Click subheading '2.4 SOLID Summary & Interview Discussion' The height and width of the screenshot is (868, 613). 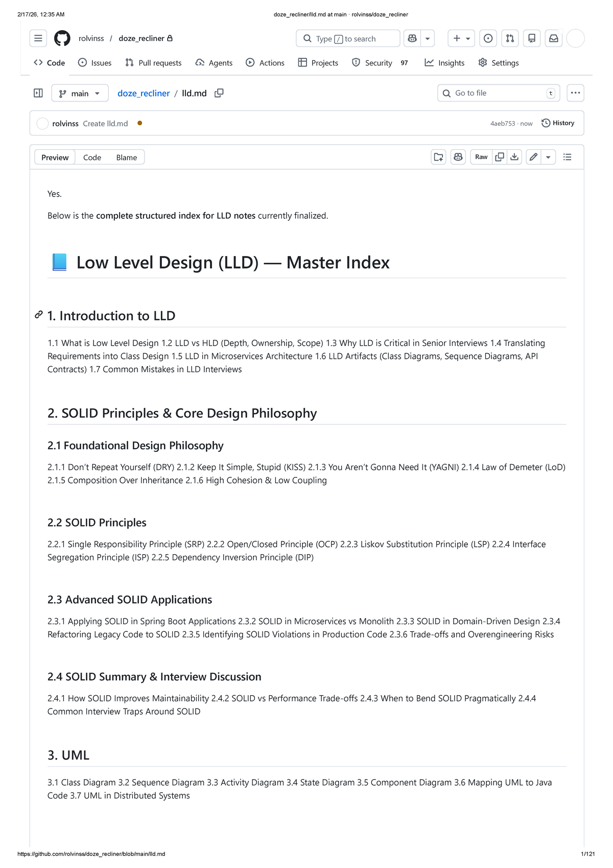(154, 677)
